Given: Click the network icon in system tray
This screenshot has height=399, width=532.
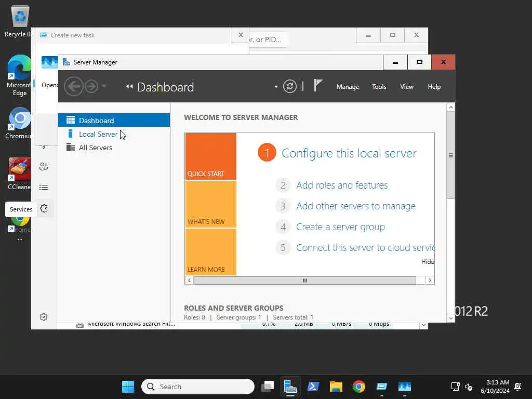Looking at the screenshot, I should pos(455,387).
